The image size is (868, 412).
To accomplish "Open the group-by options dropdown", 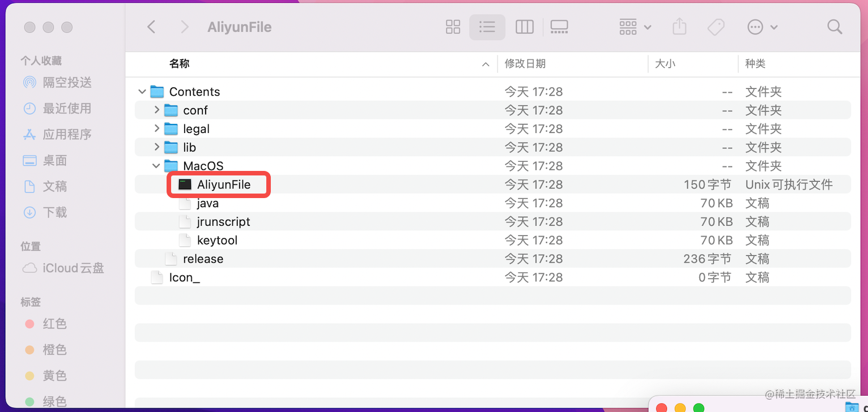I will pyautogui.click(x=635, y=27).
